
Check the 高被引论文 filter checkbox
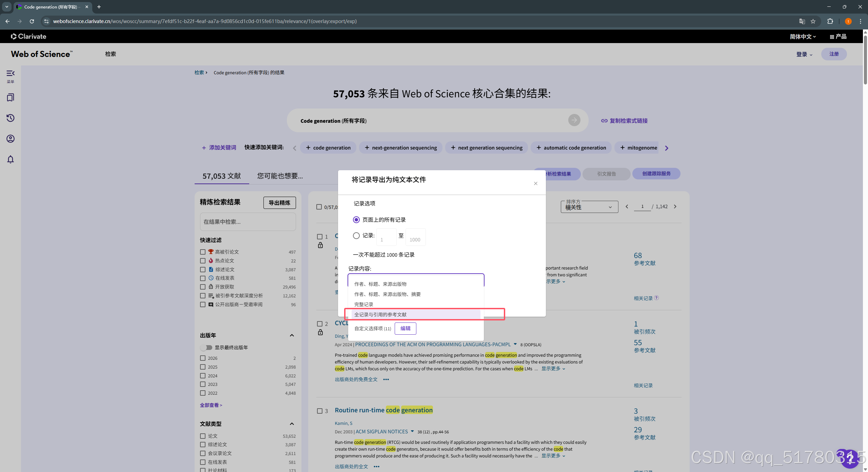point(203,252)
